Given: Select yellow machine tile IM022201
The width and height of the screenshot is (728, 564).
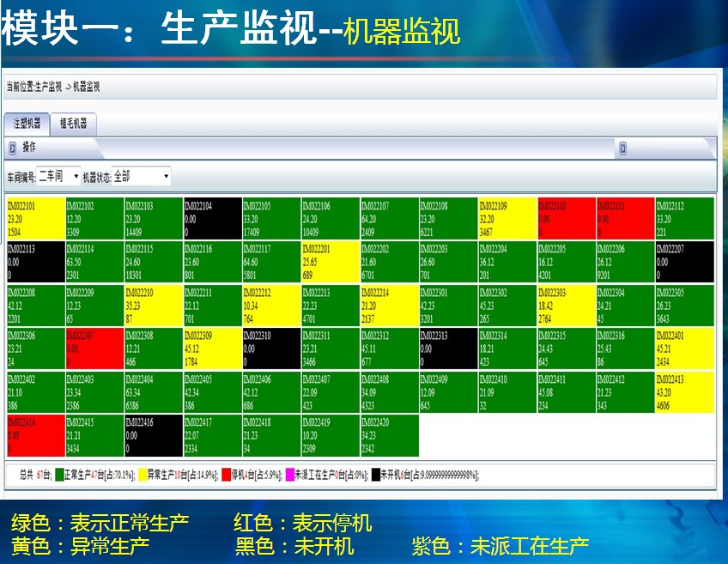Looking at the screenshot, I should 330,262.
